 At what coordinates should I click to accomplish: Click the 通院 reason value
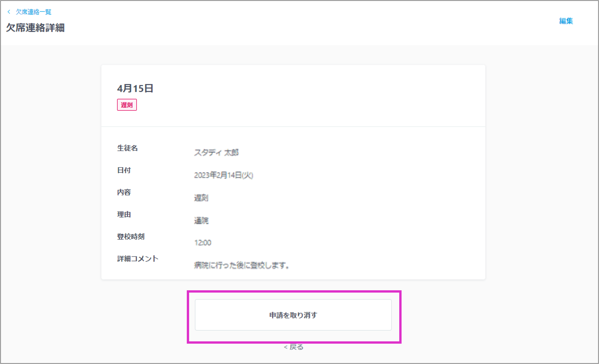tap(201, 220)
